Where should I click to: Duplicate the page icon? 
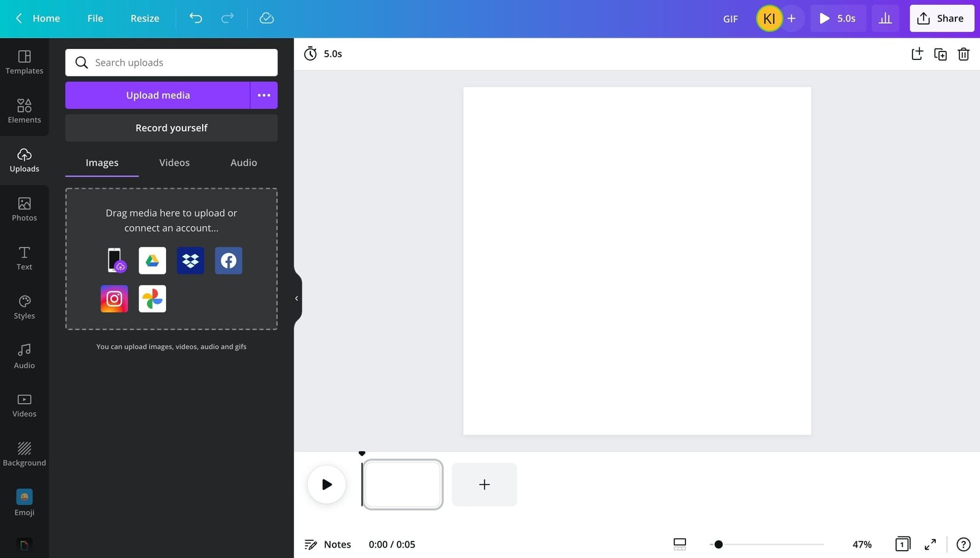click(x=940, y=54)
